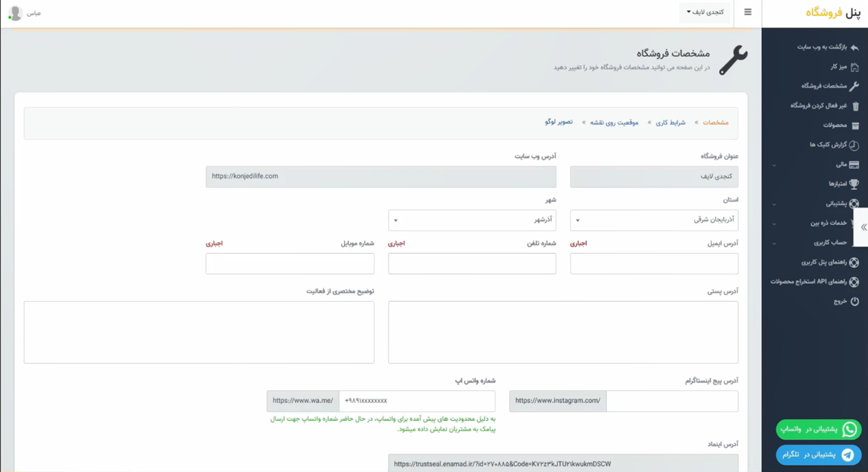The width and height of the screenshot is (868, 472).
Task: Click the hamburger menu icon in header
Action: [748, 12]
